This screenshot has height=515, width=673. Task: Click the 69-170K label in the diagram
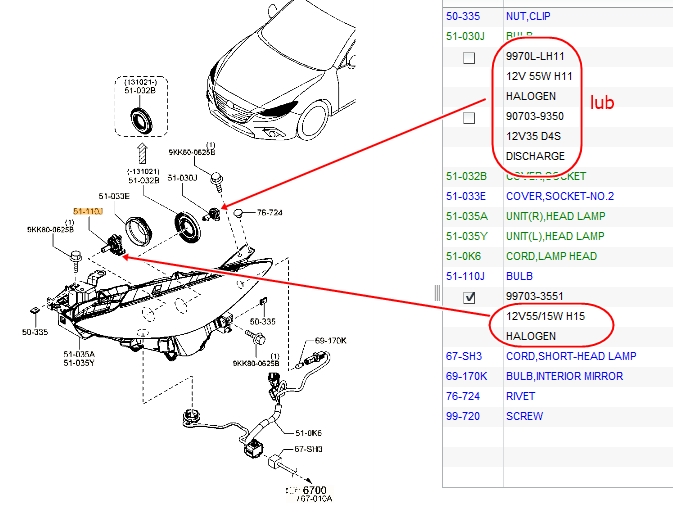coord(330,340)
